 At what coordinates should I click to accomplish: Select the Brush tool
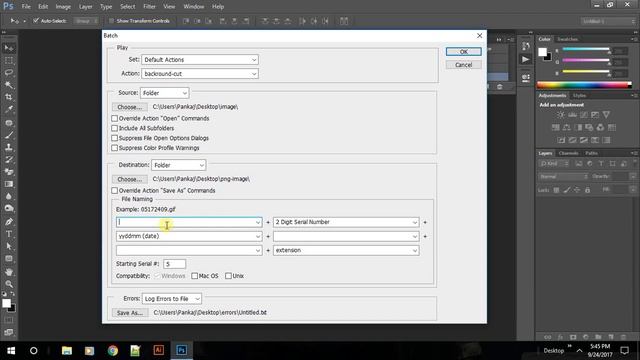point(9,135)
